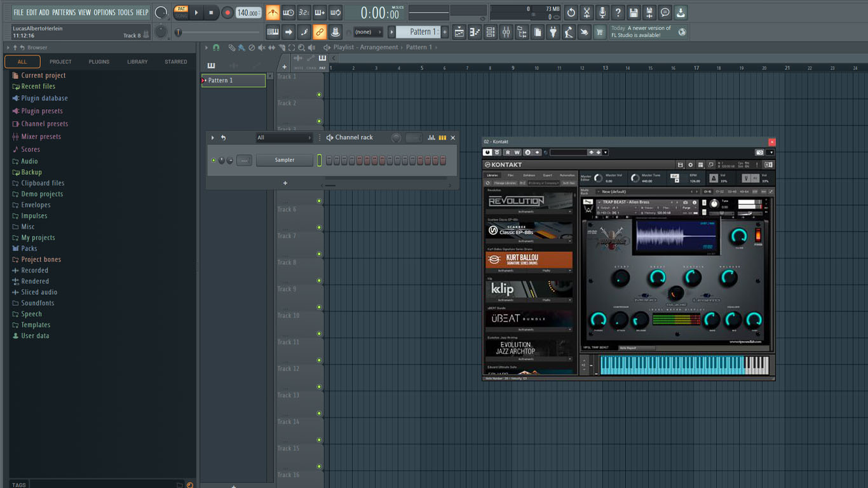Click the save project floppy icon
868x488 pixels.
click(x=634, y=12)
